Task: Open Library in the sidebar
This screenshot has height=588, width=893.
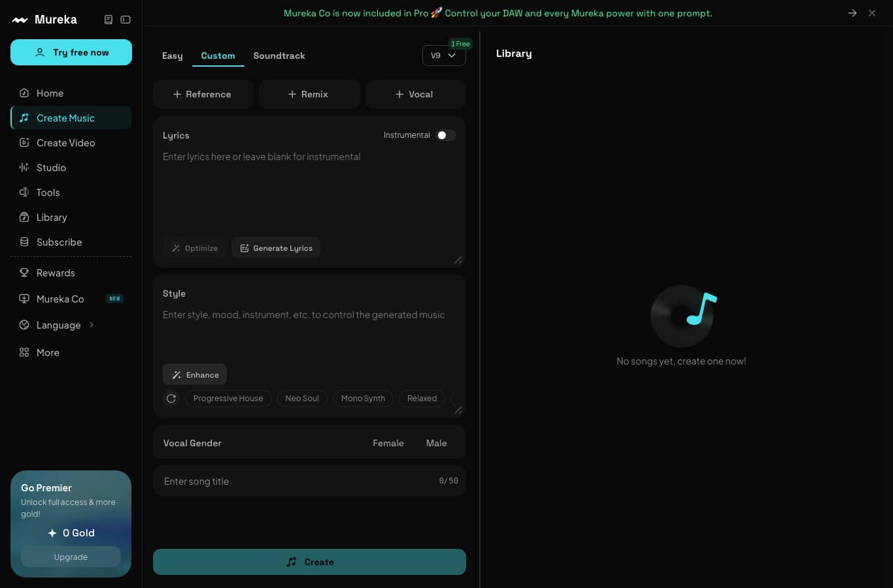Action: pyautogui.click(x=71, y=218)
